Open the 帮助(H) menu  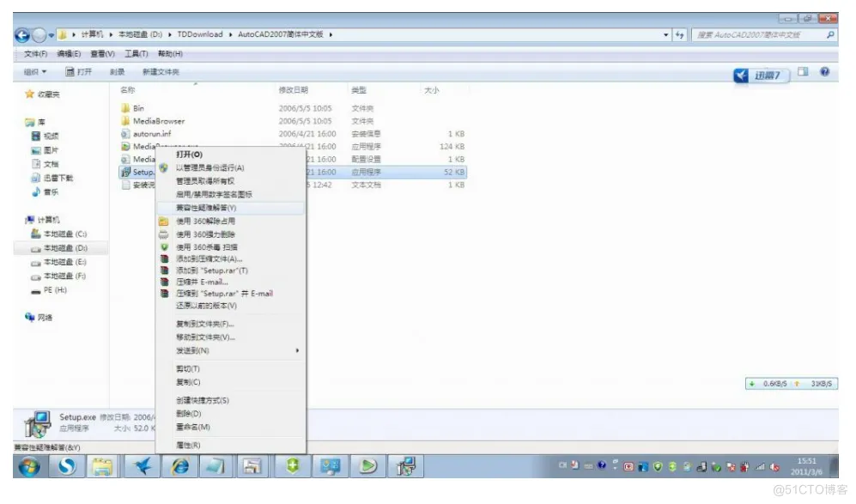pos(170,53)
